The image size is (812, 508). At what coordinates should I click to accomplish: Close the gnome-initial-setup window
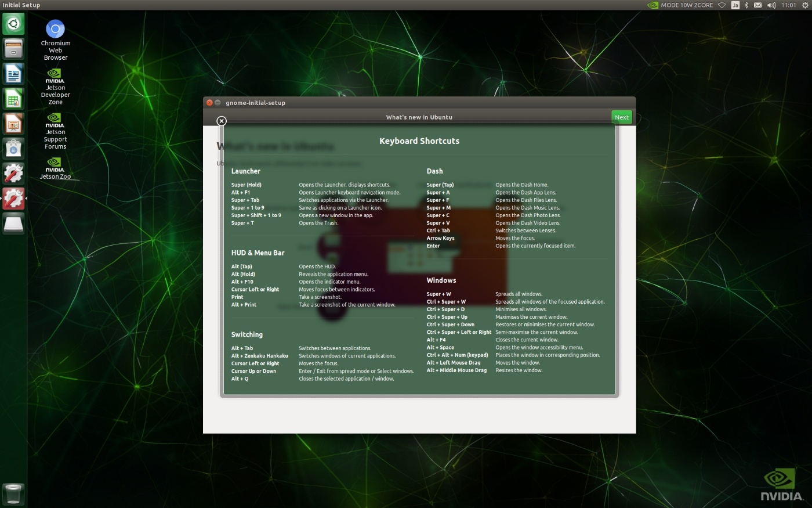(209, 103)
